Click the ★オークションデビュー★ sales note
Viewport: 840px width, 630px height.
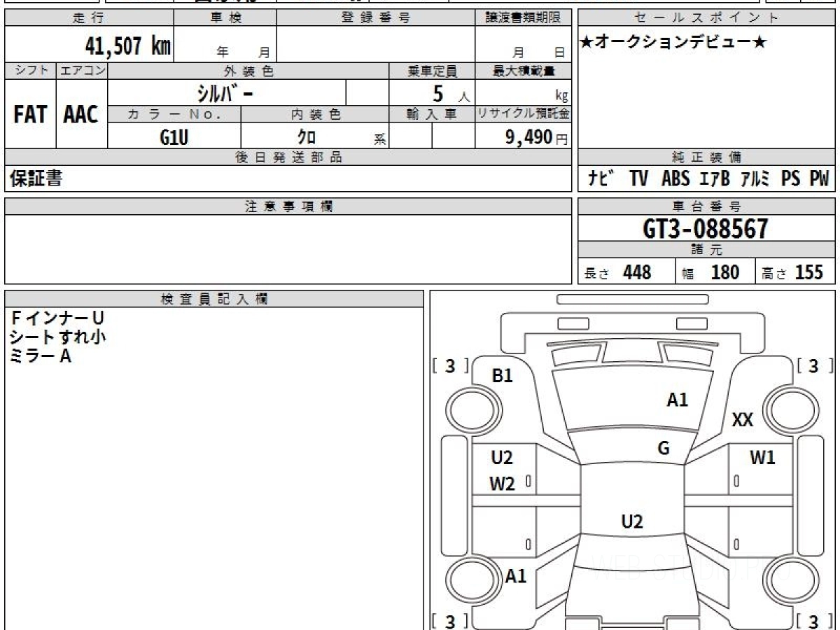pos(673,43)
